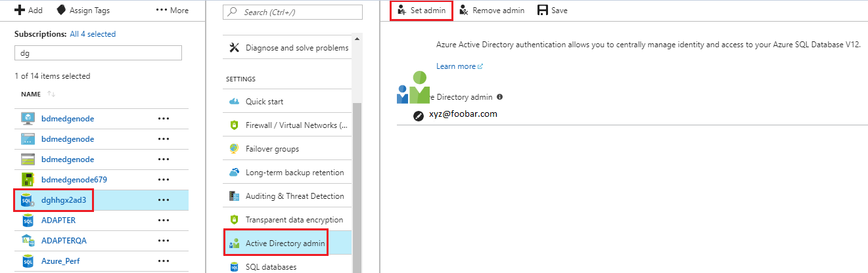
Task: Select the dghhgx2ad3 server name
Action: pyautogui.click(x=64, y=200)
